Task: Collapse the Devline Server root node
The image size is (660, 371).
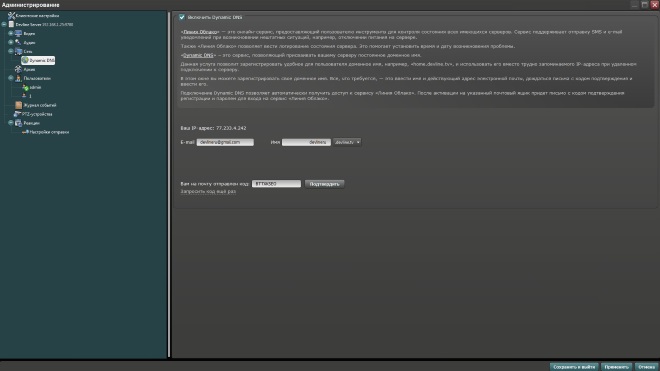Action: (x=4, y=24)
